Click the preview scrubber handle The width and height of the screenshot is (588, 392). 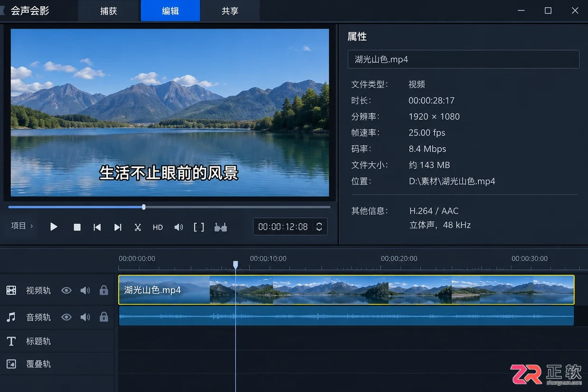(x=143, y=207)
